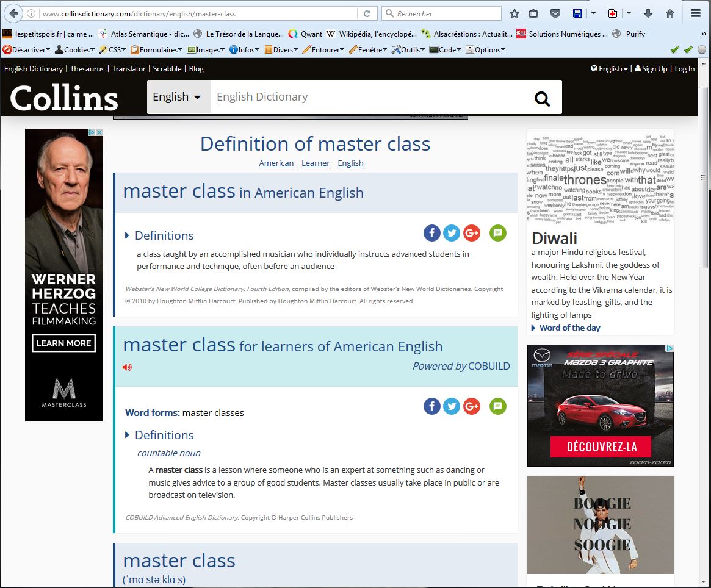Screen dimensions: 711x588
Task: Open the Blog nav item
Action: click(196, 68)
